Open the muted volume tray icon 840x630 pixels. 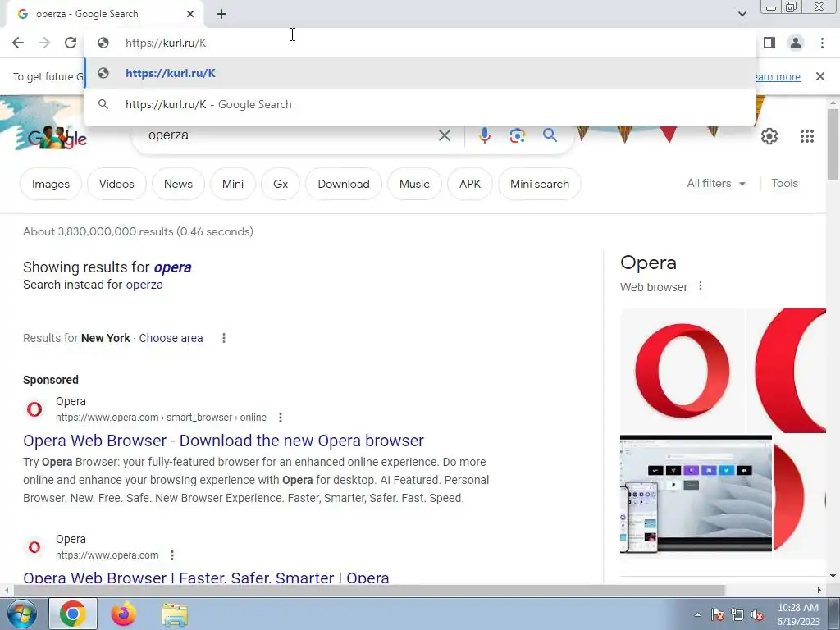coord(757,614)
